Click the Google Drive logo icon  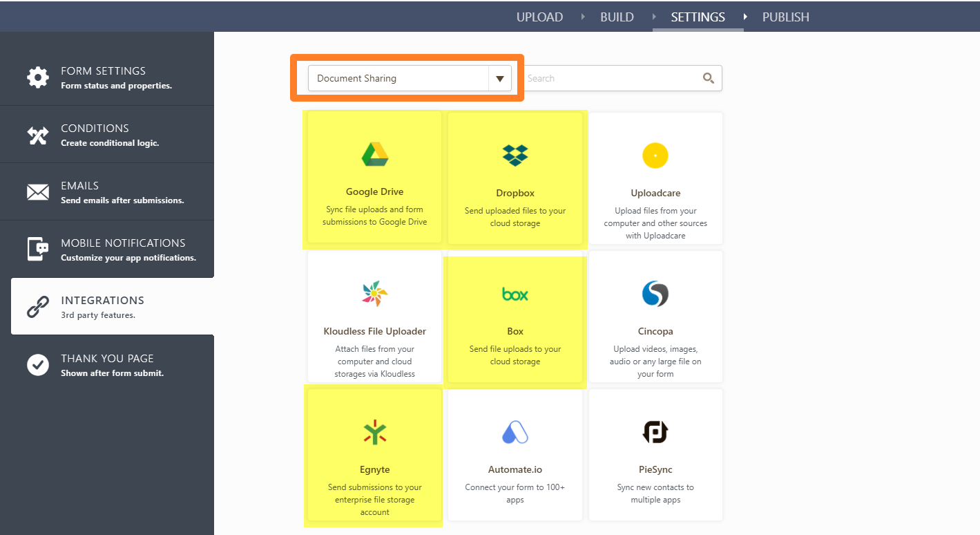coord(374,155)
